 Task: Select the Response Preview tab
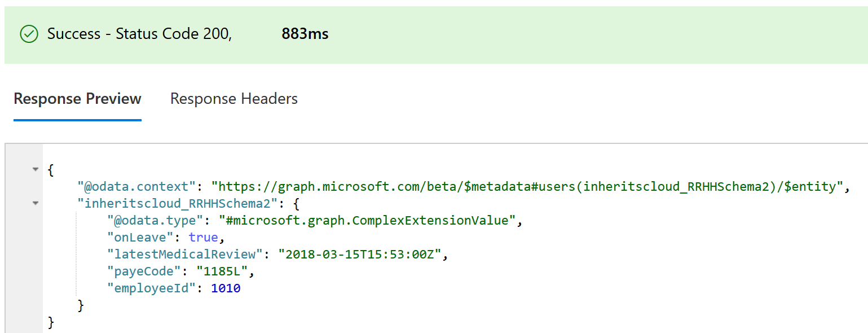coord(77,99)
